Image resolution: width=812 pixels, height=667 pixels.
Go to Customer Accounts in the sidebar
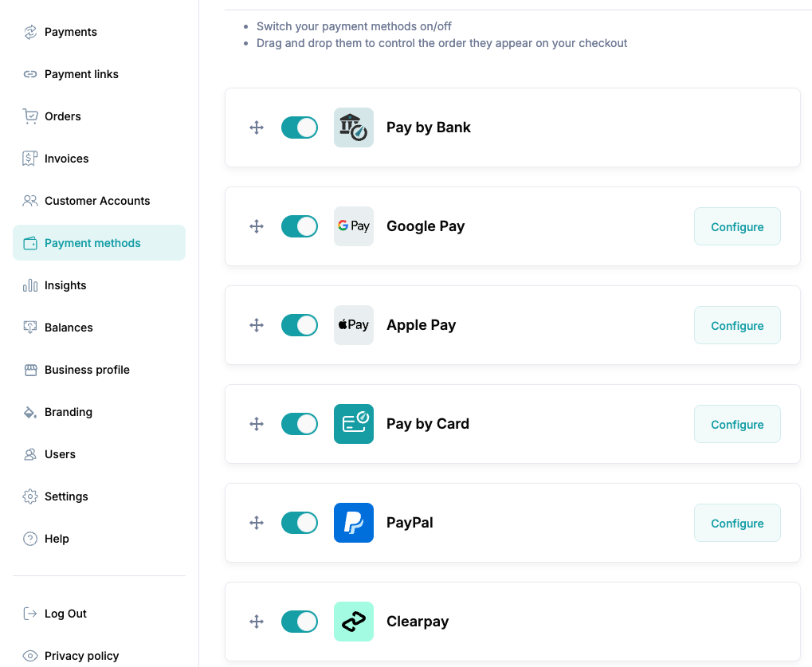96,201
